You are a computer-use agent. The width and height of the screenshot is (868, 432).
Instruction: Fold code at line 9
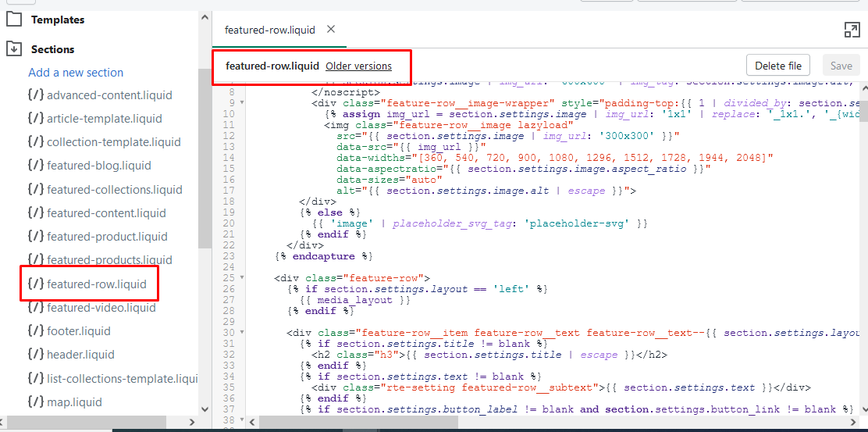click(243, 102)
